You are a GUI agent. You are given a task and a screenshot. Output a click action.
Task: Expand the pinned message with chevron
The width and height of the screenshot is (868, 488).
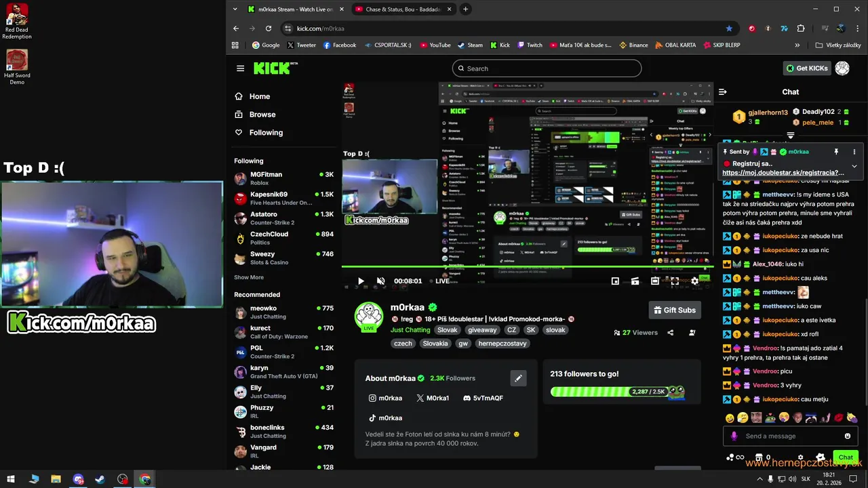click(x=854, y=166)
